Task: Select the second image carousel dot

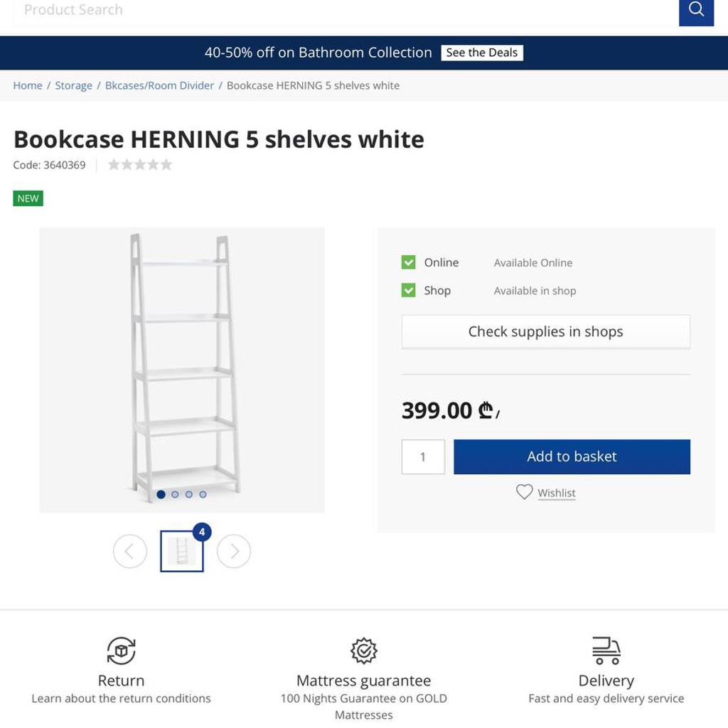Action: (x=175, y=495)
